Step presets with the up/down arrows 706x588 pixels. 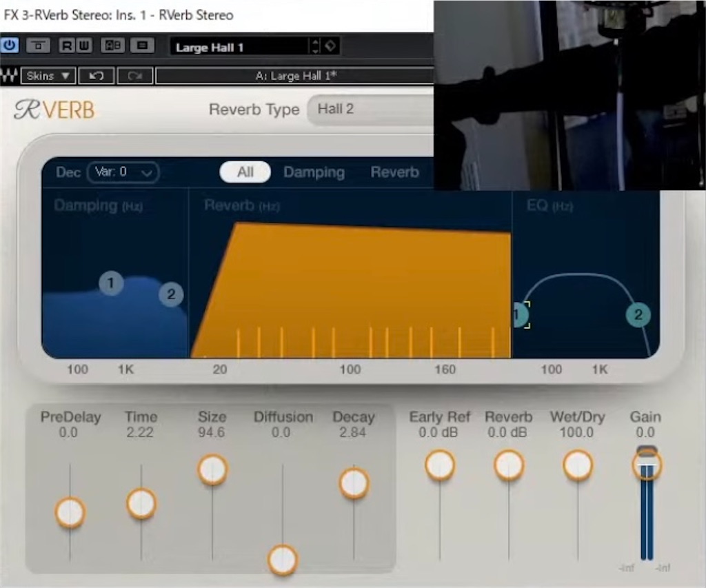(x=315, y=46)
